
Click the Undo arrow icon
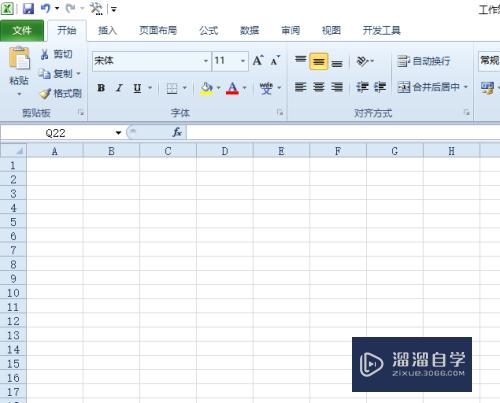(45, 8)
